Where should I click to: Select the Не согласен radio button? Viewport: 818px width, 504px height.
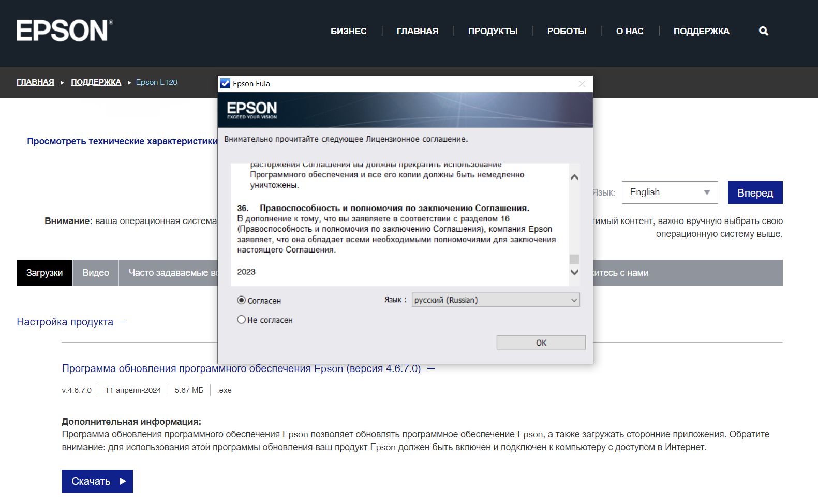coord(241,320)
